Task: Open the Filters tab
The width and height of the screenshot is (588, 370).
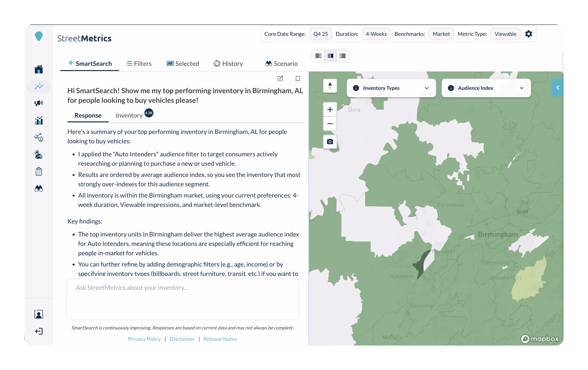Action: click(x=139, y=63)
